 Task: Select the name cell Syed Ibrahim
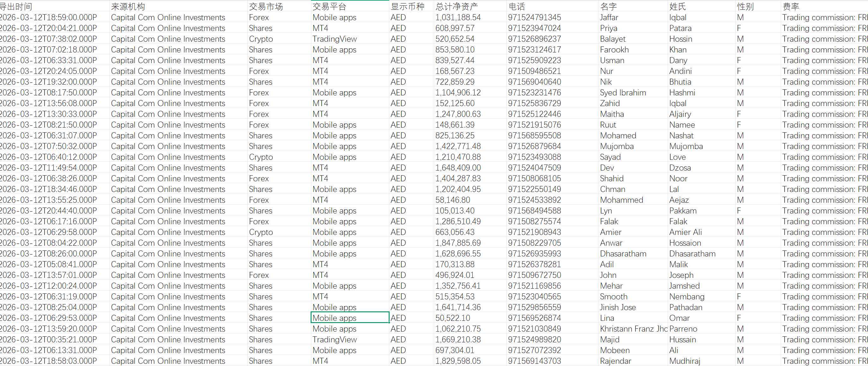coord(633,93)
